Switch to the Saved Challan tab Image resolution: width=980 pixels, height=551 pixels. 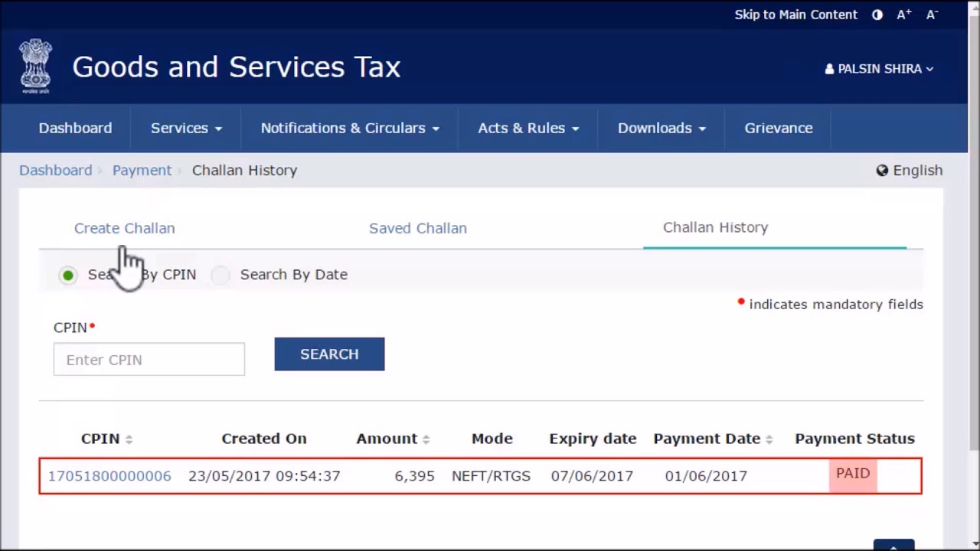[418, 228]
